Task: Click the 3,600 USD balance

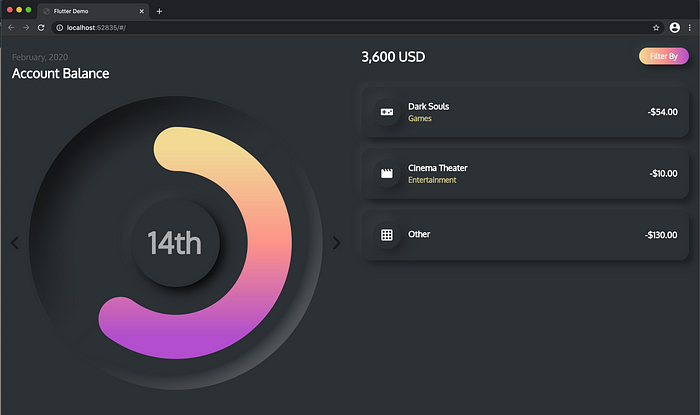Action: coord(393,57)
